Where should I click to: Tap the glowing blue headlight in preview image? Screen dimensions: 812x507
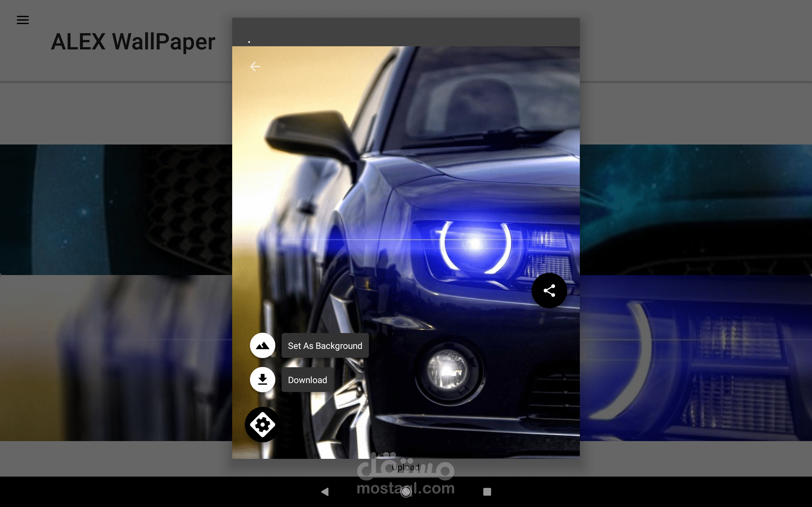tap(475, 243)
